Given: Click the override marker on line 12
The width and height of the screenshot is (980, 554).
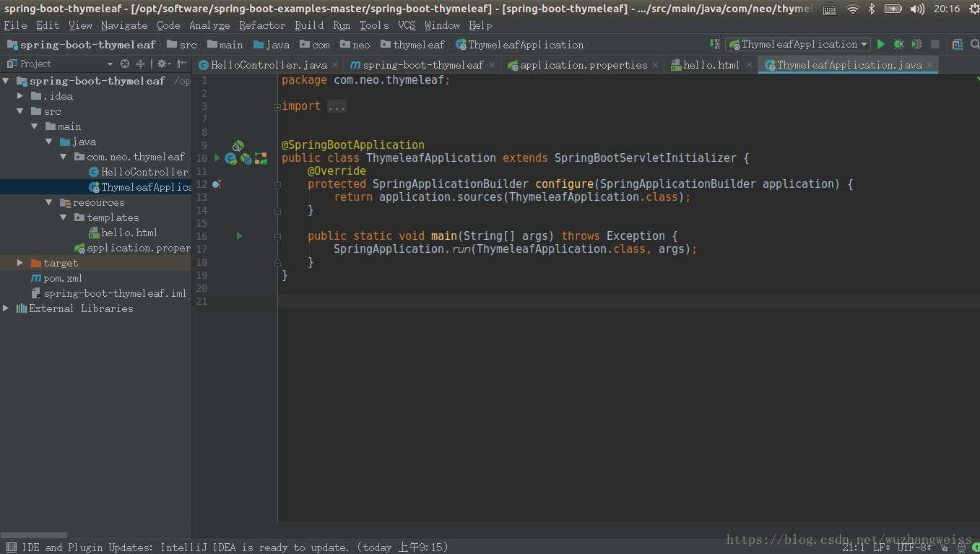Looking at the screenshot, I should click(x=216, y=184).
